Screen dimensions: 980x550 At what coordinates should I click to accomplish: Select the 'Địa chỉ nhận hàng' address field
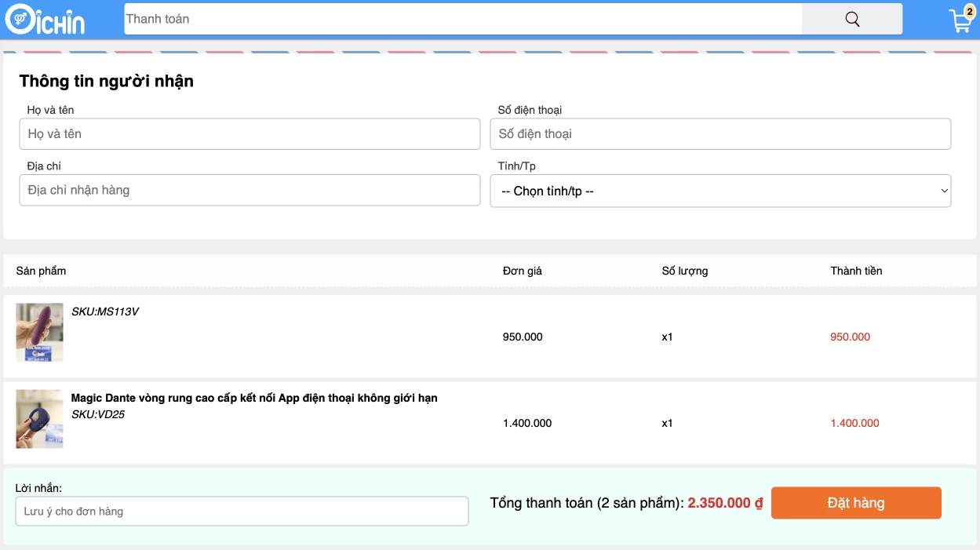tap(250, 190)
